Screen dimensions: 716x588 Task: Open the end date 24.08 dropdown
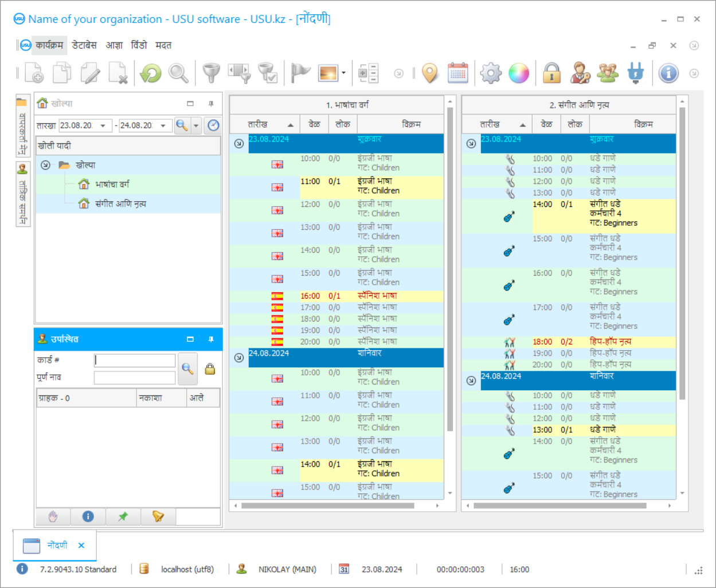[163, 126]
